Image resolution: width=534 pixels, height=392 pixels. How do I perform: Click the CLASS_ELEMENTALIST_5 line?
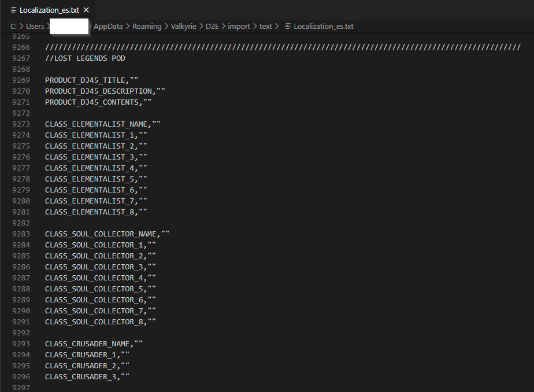pyautogui.click(x=96, y=179)
